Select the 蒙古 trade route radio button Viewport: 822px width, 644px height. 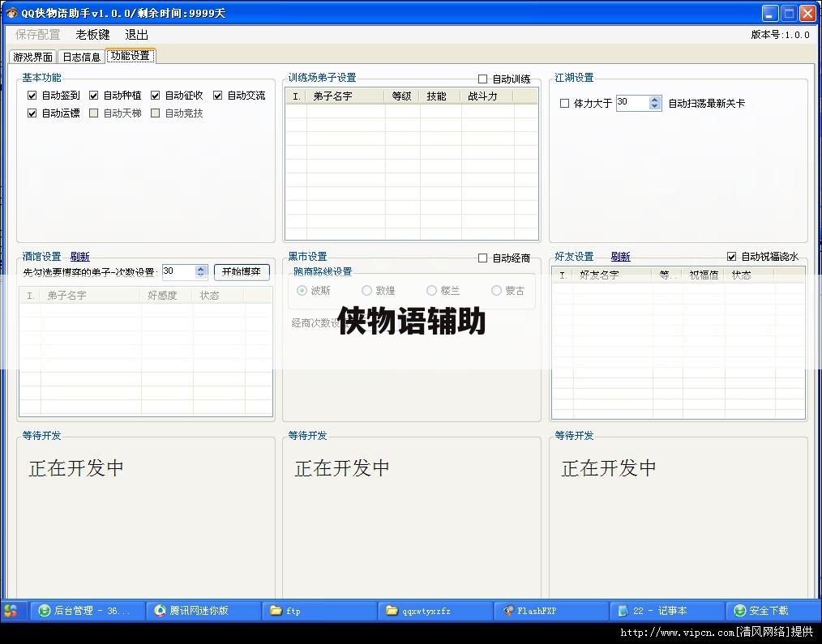tap(496, 290)
